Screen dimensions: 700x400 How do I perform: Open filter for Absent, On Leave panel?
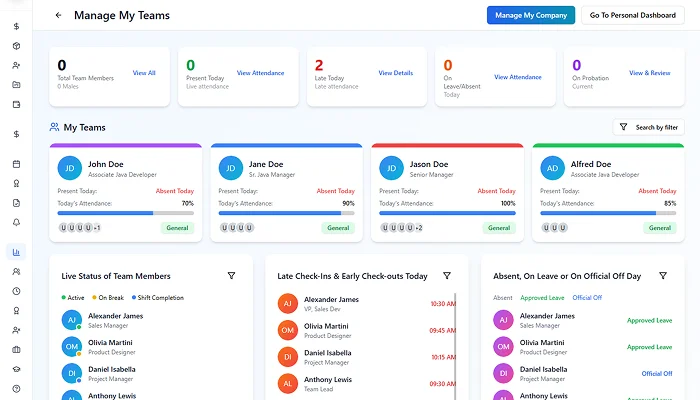click(662, 276)
